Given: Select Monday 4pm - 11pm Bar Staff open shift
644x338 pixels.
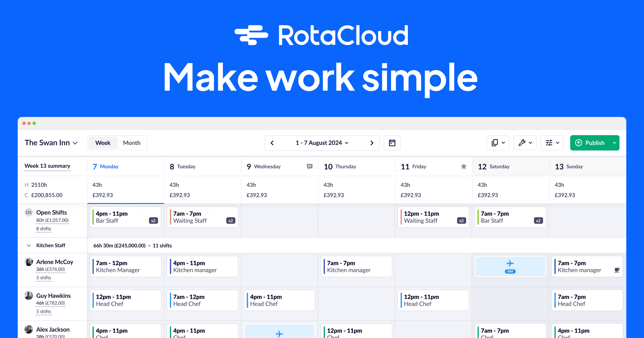Looking at the screenshot, I should [125, 217].
